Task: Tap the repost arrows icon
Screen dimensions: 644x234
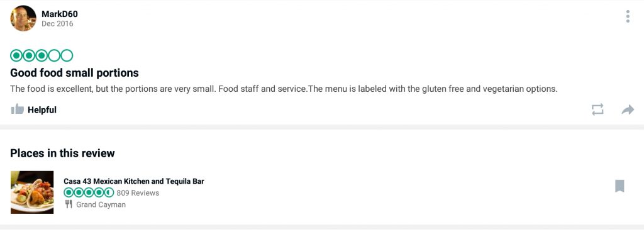Action: click(x=597, y=109)
